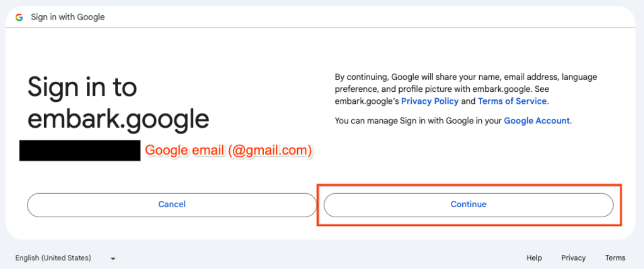Click the 'Sign in to' heading line
644x269 pixels.
pos(82,87)
